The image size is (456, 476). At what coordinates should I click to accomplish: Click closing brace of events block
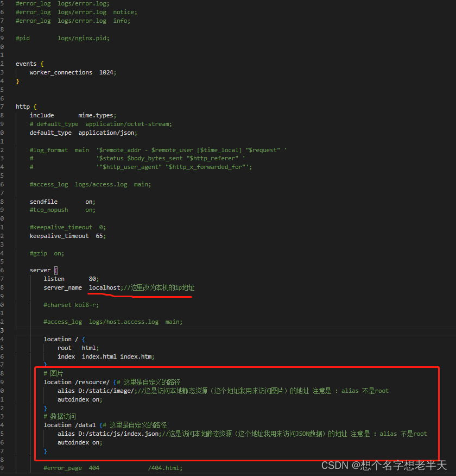[17, 81]
